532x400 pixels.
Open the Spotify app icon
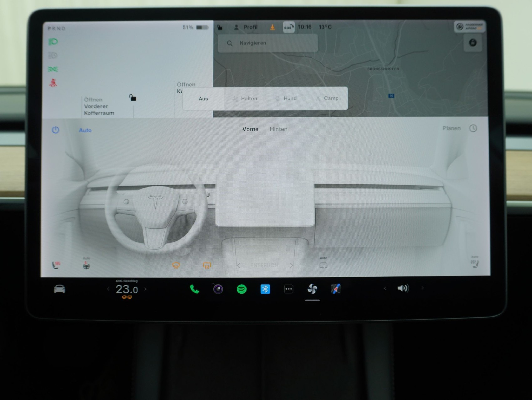click(x=242, y=289)
